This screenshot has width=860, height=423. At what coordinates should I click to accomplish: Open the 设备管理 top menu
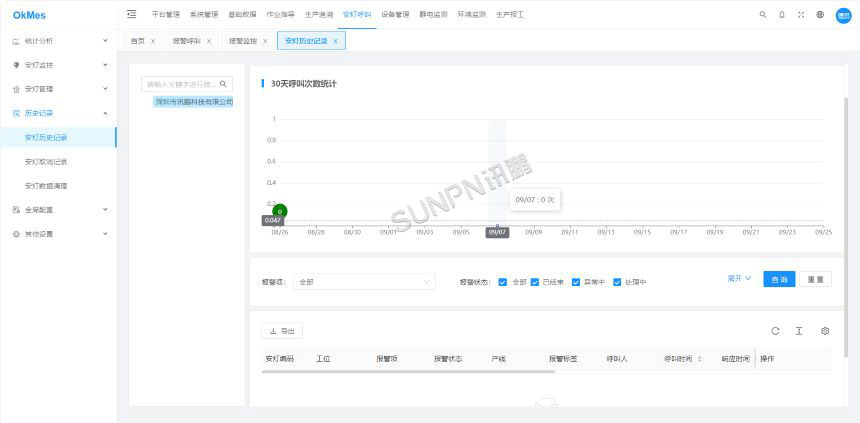(395, 15)
